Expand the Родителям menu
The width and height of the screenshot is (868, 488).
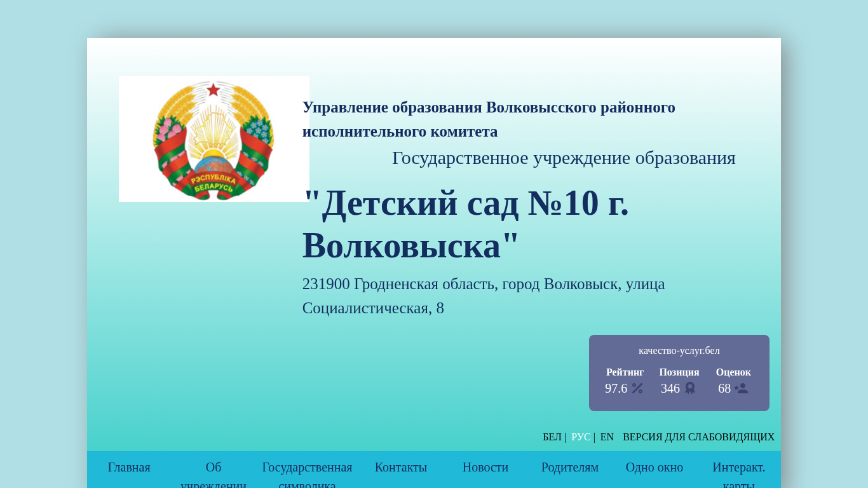(x=570, y=467)
